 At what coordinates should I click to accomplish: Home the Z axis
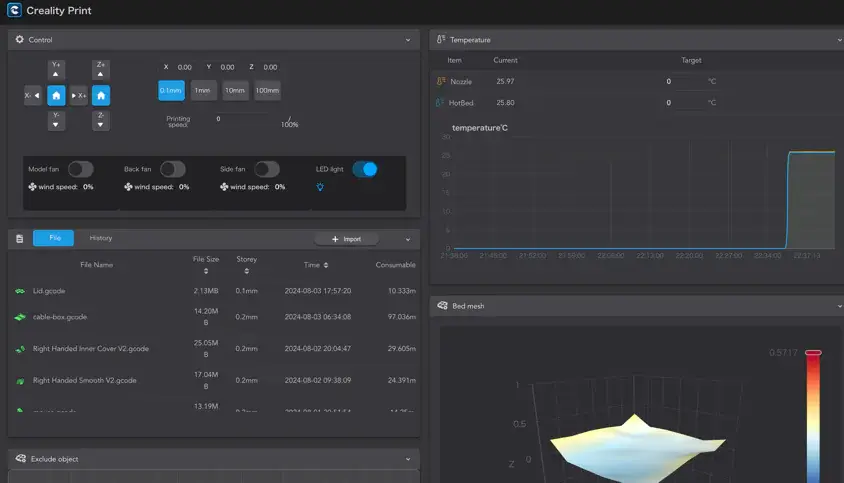pyautogui.click(x=101, y=96)
